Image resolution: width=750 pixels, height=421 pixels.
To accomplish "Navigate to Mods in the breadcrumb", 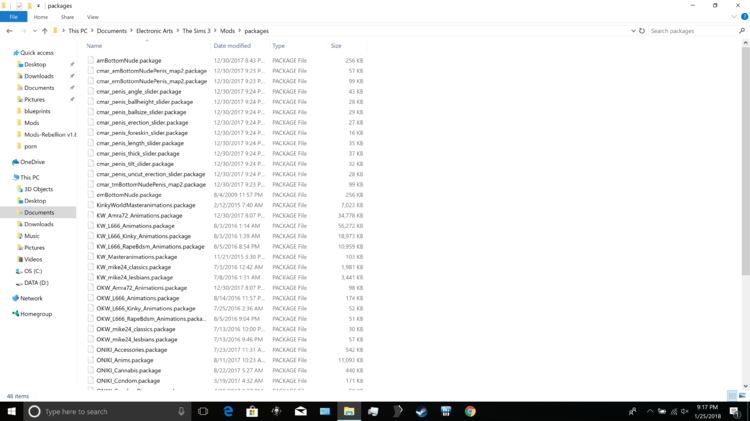I will tap(227, 31).
